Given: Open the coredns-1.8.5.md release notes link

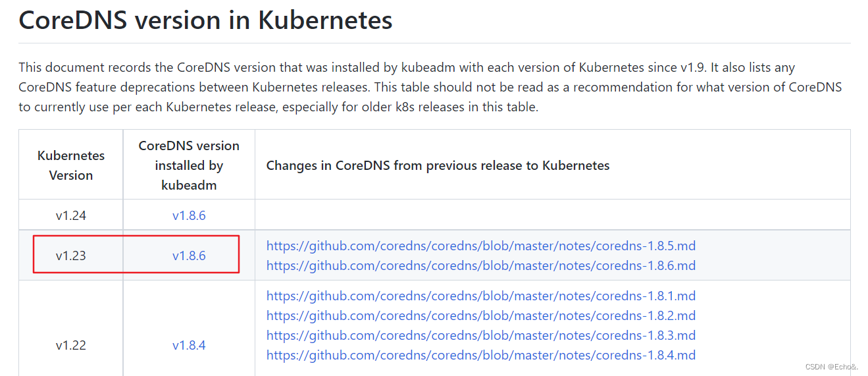Looking at the screenshot, I should point(481,246).
